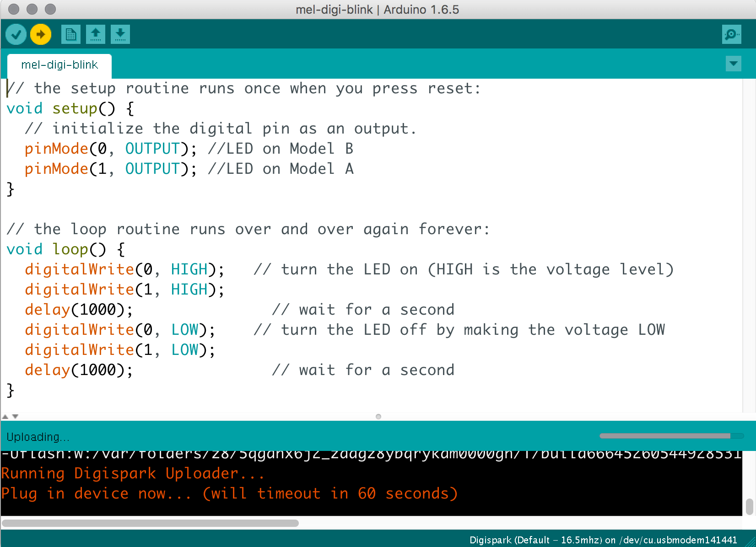The height and width of the screenshot is (547, 756).
Task: Open the Serial Monitor icon
Action: click(x=732, y=34)
